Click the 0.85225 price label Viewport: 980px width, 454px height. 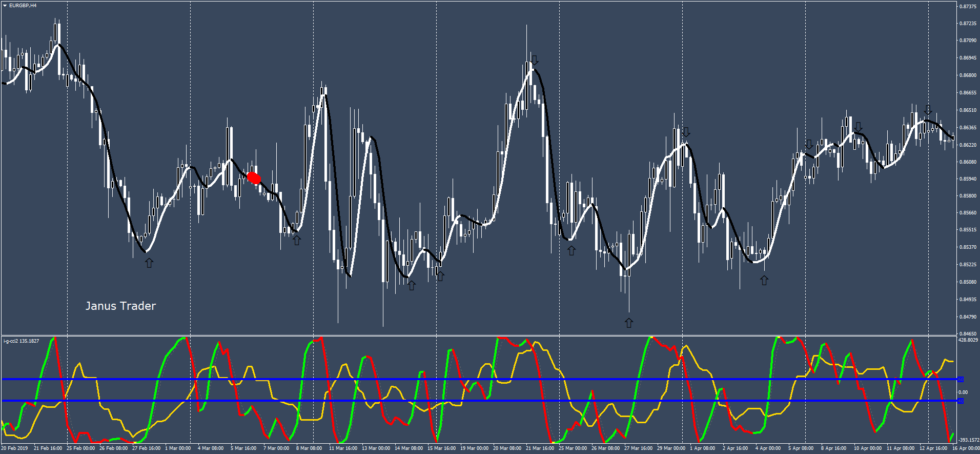point(968,265)
